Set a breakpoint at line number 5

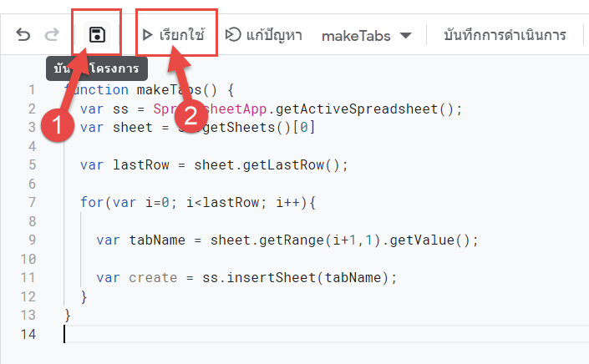[33, 164]
